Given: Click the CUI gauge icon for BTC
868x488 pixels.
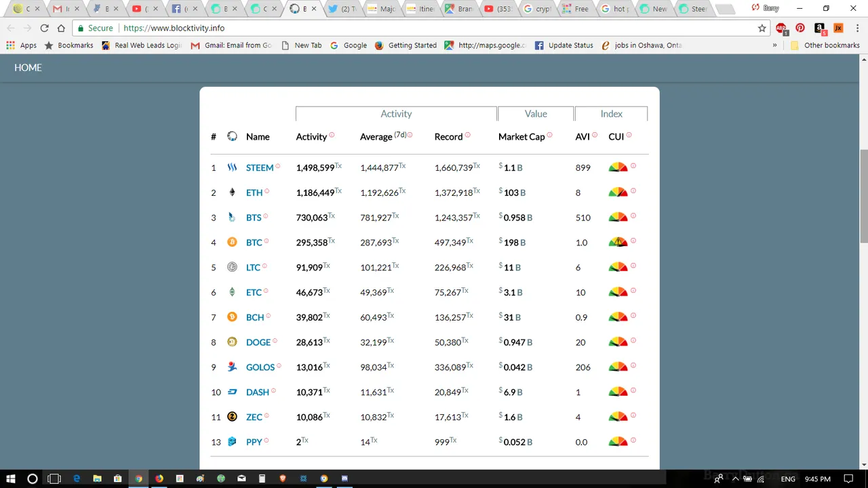Looking at the screenshot, I should (x=618, y=242).
